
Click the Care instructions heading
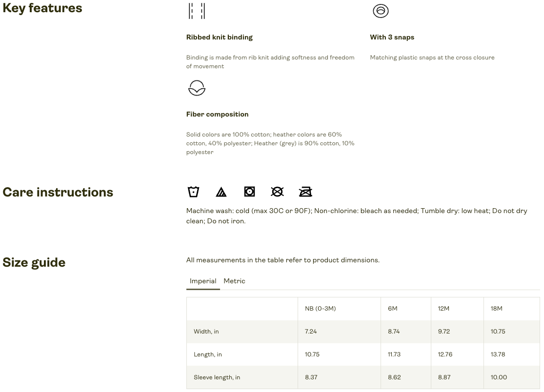pyautogui.click(x=58, y=193)
